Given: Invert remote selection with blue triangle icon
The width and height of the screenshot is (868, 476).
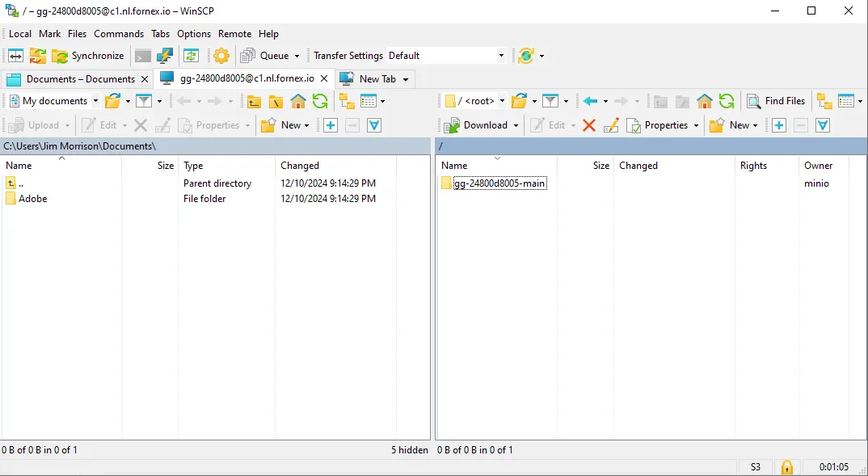Looking at the screenshot, I should click(824, 125).
